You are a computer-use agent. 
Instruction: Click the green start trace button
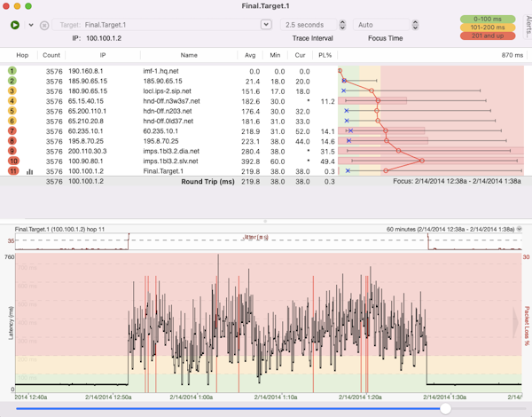[15, 25]
